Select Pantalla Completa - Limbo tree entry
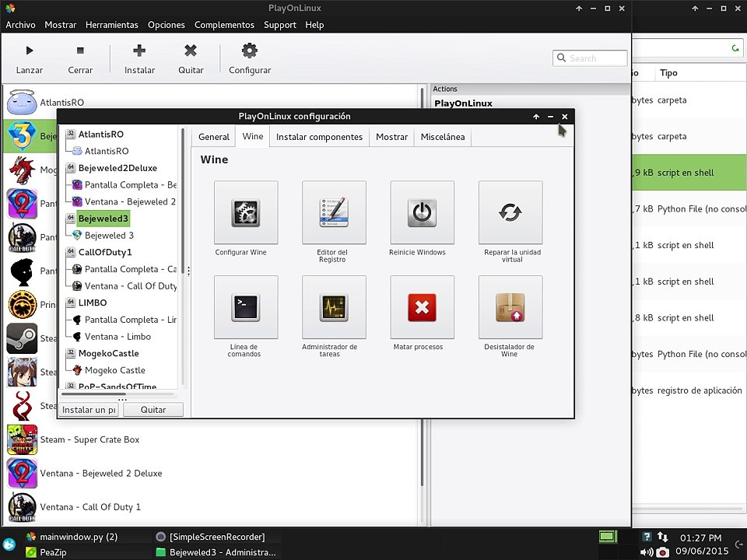This screenshot has width=747, height=560. click(x=131, y=320)
